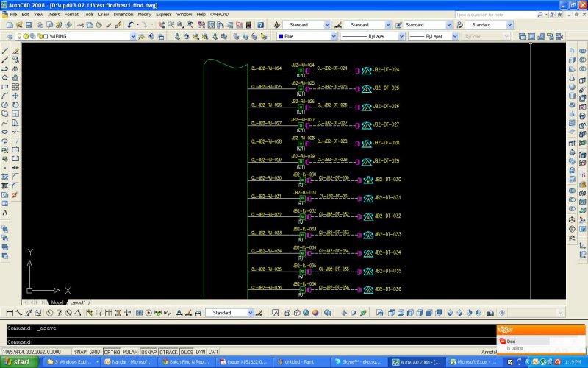Image resolution: width=588 pixels, height=368 pixels.
Task: Open the OverCAD menu
Action: (219, 14)
